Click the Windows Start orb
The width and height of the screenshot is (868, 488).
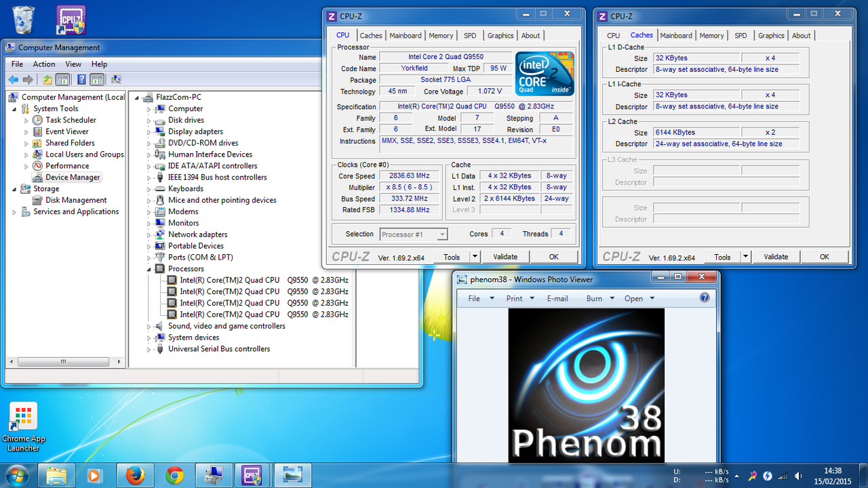tap(16, 475)
